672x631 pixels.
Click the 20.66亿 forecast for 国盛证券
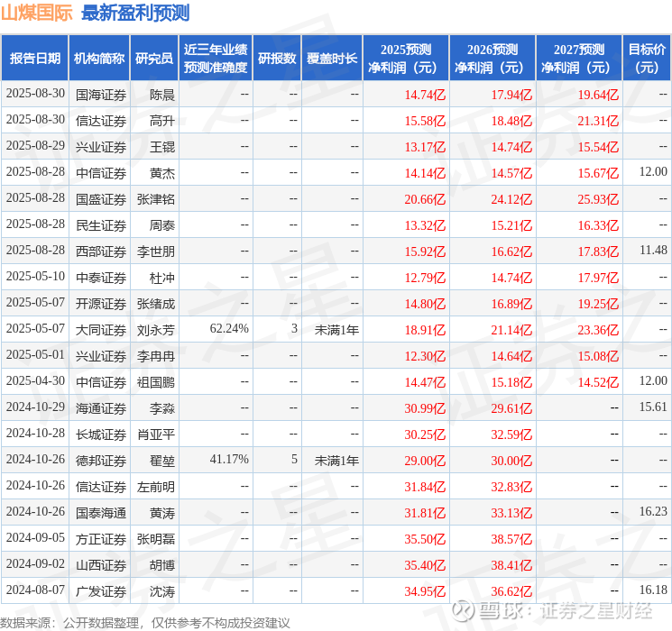(x=425, y=199)
